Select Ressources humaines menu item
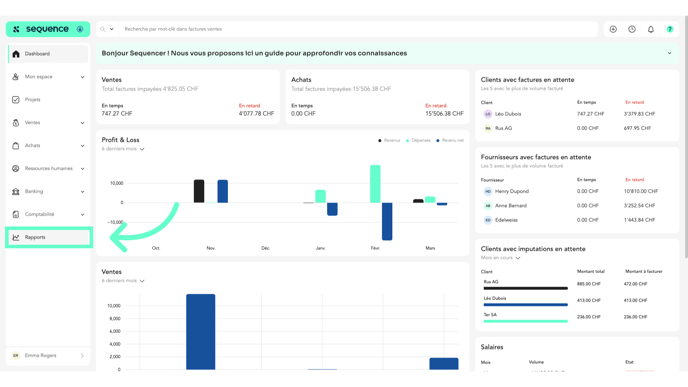The height and width of the screenshot is (387, 688). tap(48, 168)
